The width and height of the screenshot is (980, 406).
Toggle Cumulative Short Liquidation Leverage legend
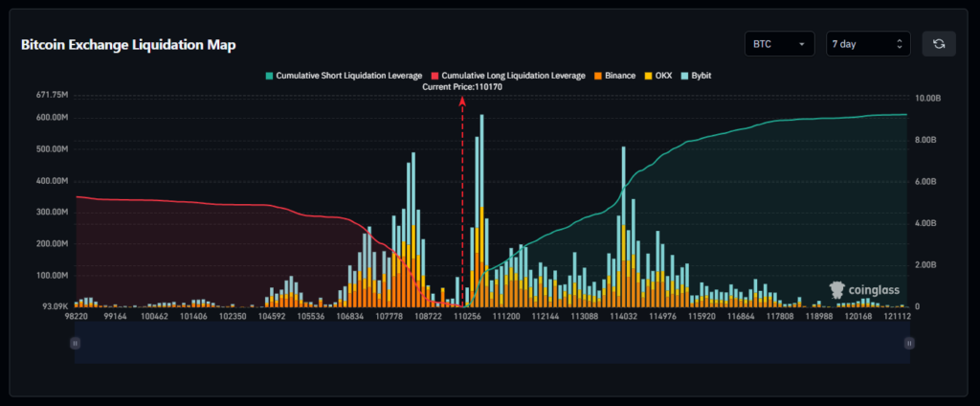click(344, 75)
